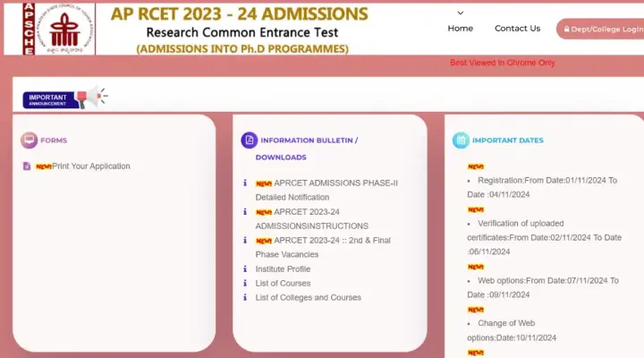Click the New badge above Registration dates
The height and width of the screenshot is (358, 644).
[476, 166]
